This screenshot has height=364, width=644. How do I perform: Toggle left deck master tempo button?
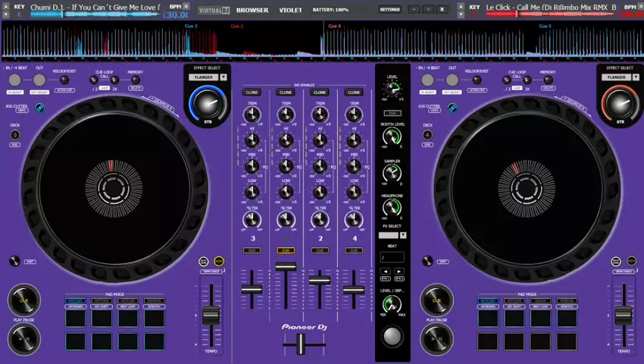(219, 262)
